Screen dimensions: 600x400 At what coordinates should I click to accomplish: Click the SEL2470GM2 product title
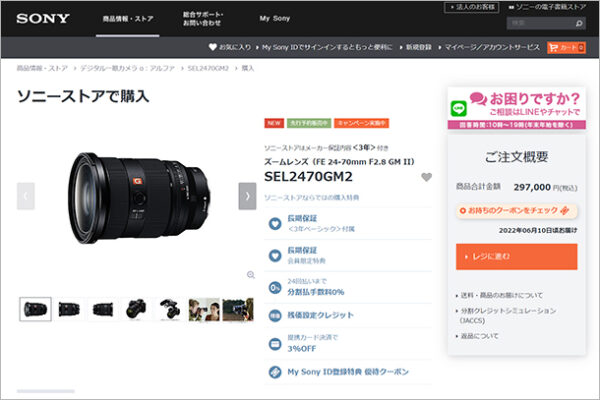coord(308,177)
